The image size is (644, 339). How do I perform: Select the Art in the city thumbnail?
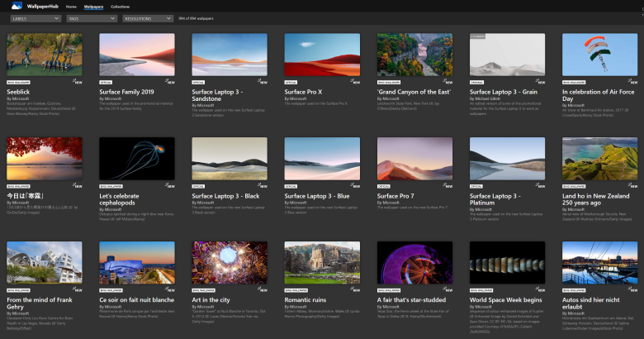pyautogui.click(x=230, y=263)
